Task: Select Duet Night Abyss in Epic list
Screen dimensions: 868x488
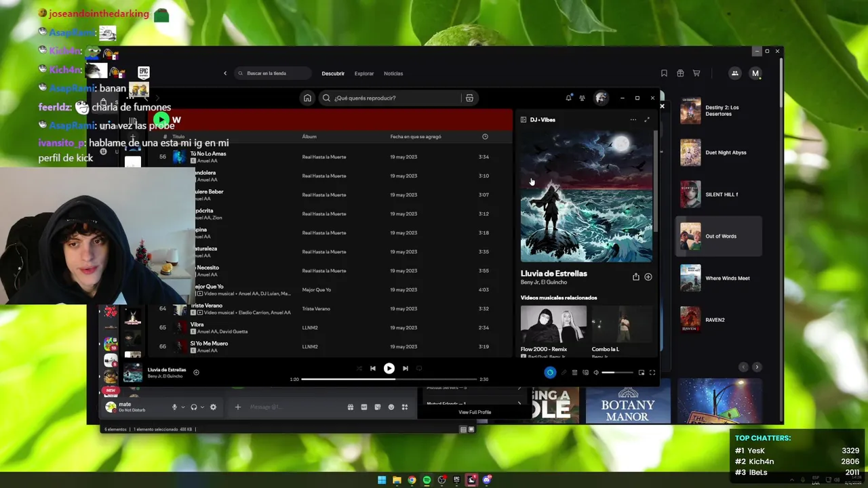Action: click(719, 152)
